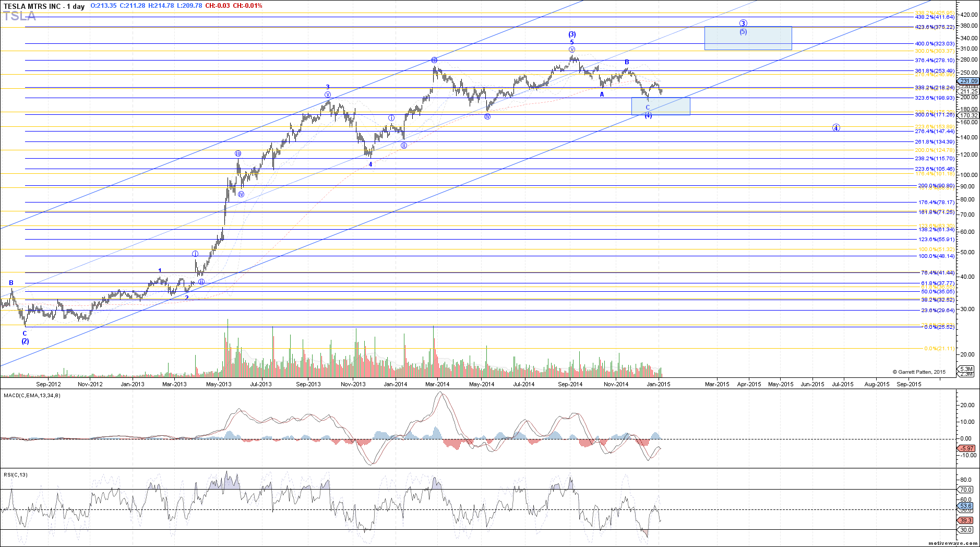This screenshot has width=980, height=547.
Task: Select the 361.8%(253.49) Fibonacci level label
Action: coord(935,71)
